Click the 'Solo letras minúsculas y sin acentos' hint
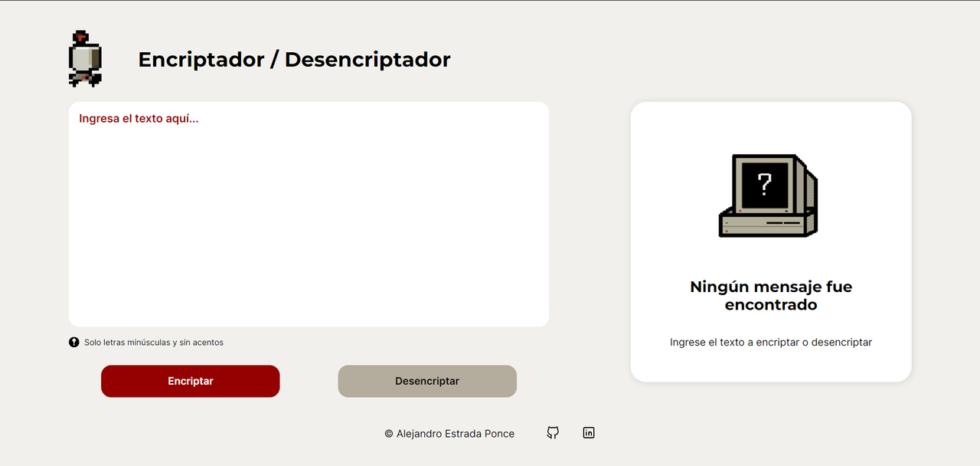 153,343
